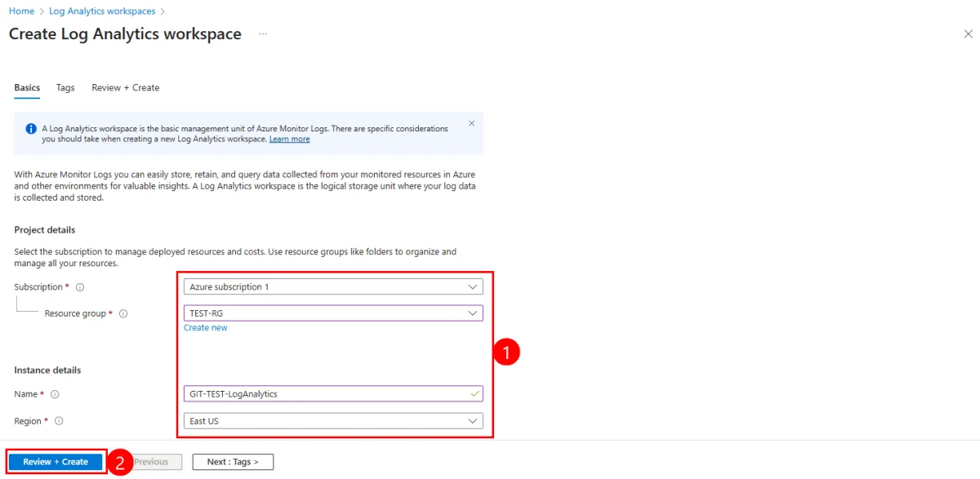
Task: Click the blue info icon in the banner
Action: pos(31,129)
